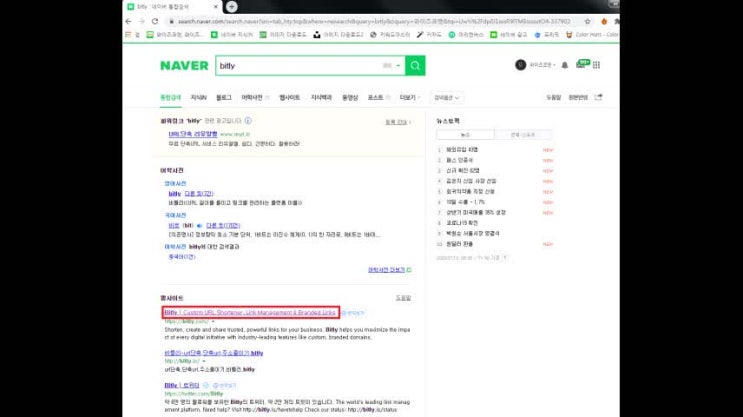This screenshot has width=743, height=417.
Task: Play pronunciation speaker icon next to bit
Action: [199, 226]
